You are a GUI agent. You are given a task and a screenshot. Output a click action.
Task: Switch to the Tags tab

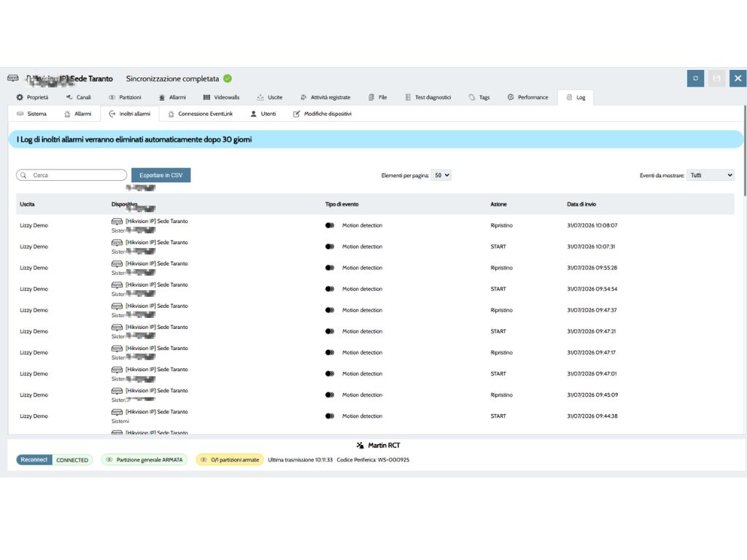[x=479, y=97]
